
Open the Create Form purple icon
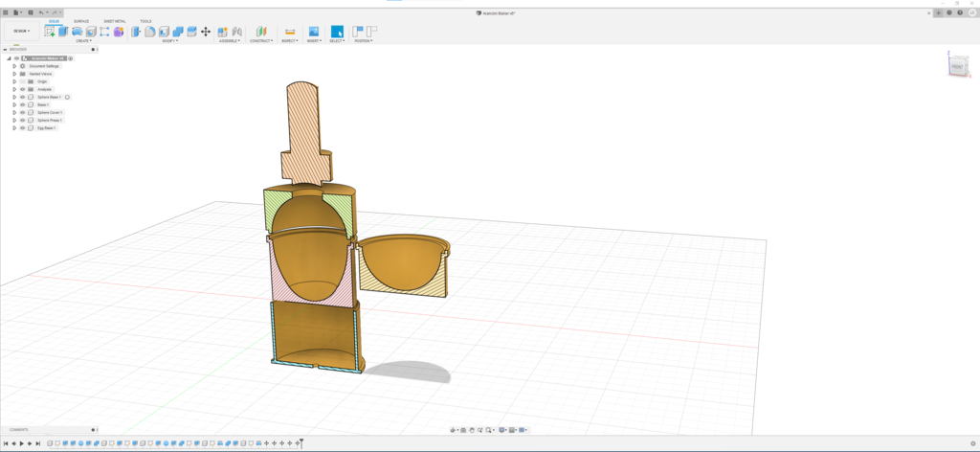click(118, 32)
